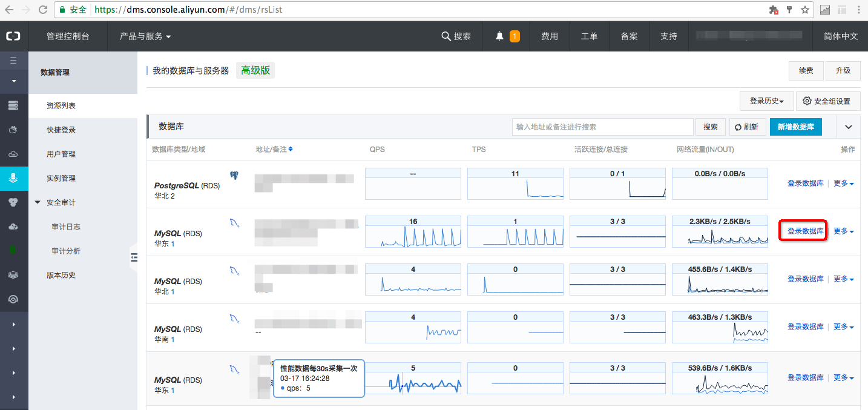868x410 pixels.
Task: Click the 续费 button
Action: point(806,70)
